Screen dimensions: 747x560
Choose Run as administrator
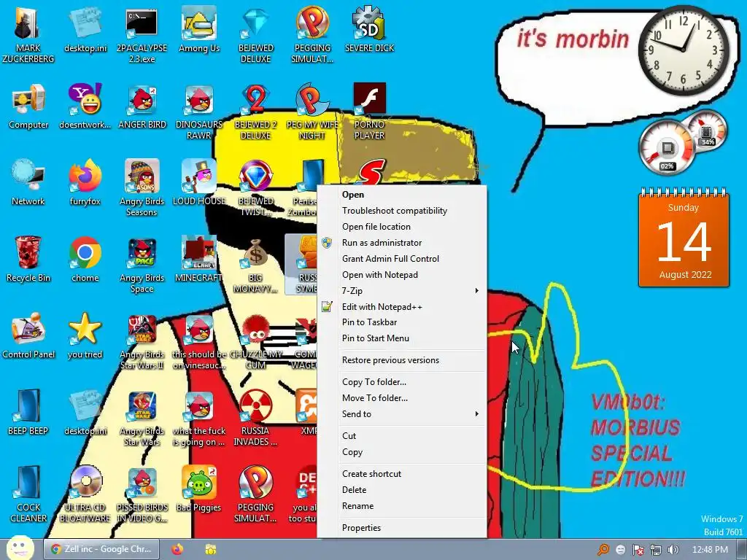click(x=402, y=242)
